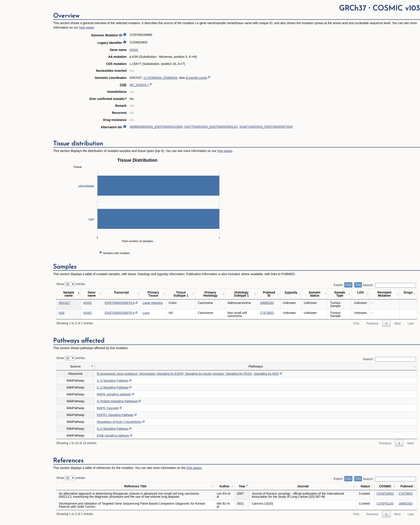Open alternative ID 91467194 KRAS_ENST00000557334 link

pos(266,127)
